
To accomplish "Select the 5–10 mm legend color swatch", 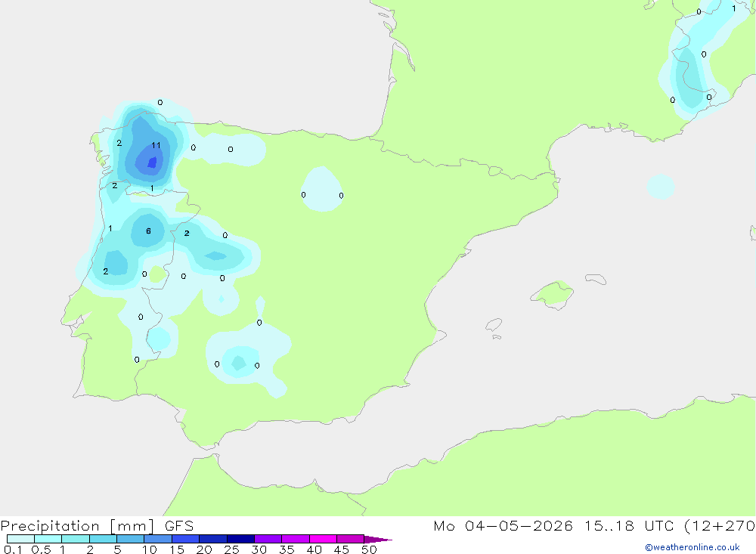I will point(130,539).
